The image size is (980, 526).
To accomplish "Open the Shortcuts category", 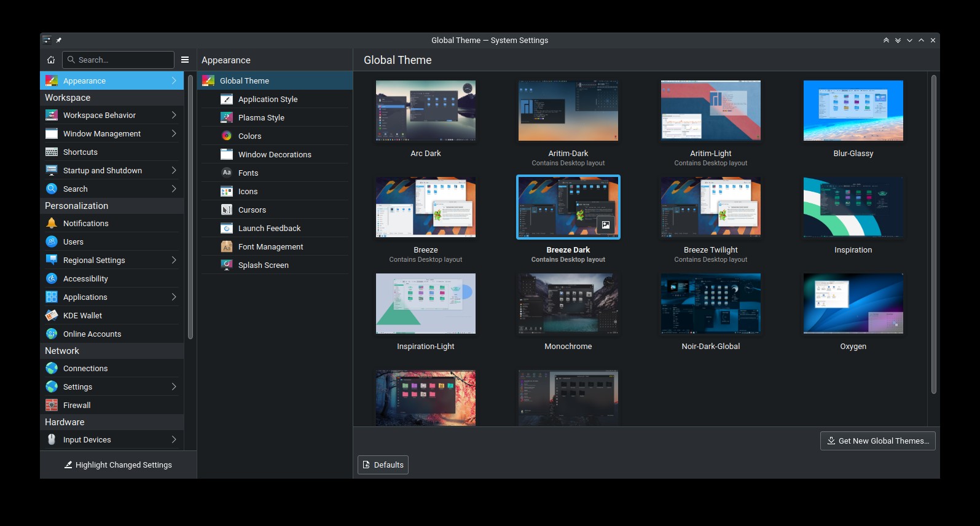I will [x=112, y=152].
